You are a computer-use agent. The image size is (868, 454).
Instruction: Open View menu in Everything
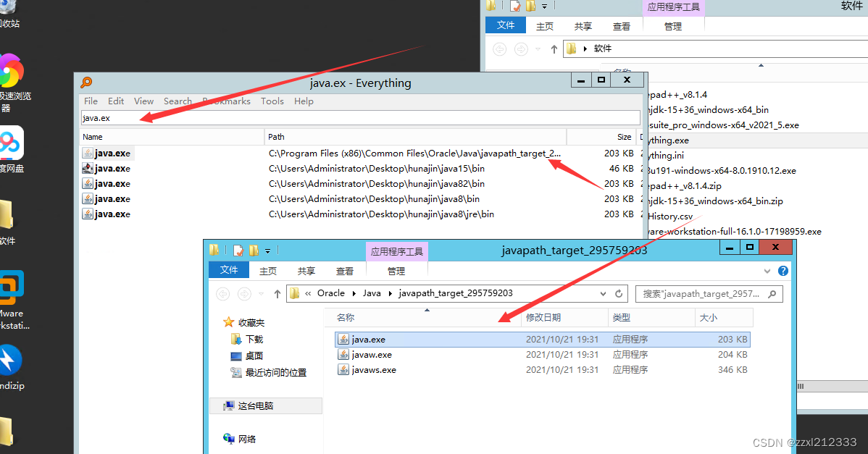coord(143,101)
